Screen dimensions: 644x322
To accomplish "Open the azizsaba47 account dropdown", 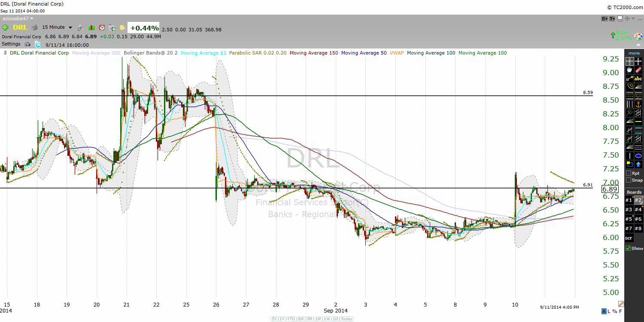I will [18, 18].
